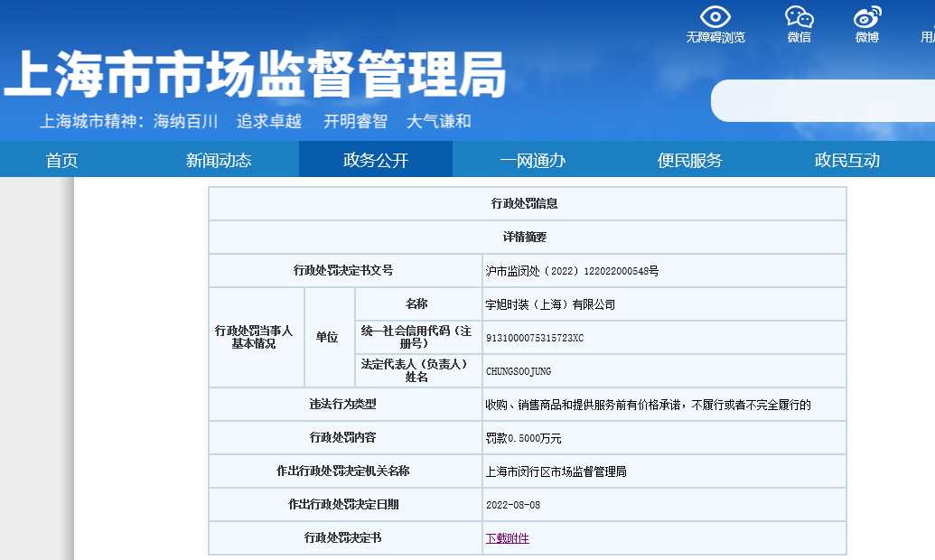Viewport: 935px width, 560px height.
Task: Select penalty text 罚款0.5000万元
Action: (524, 438)
